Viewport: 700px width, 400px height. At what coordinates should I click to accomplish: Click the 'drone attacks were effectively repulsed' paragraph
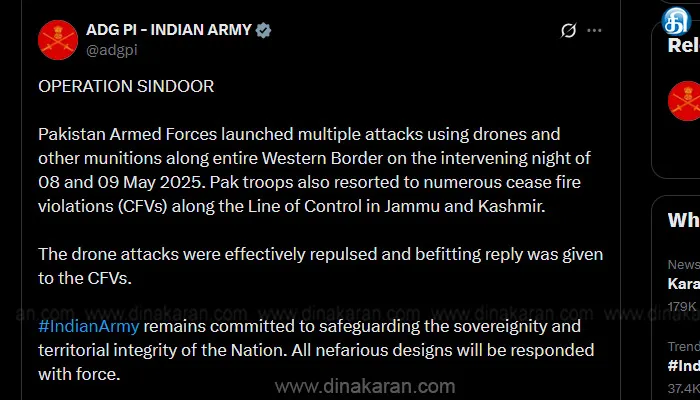point(321,266)
